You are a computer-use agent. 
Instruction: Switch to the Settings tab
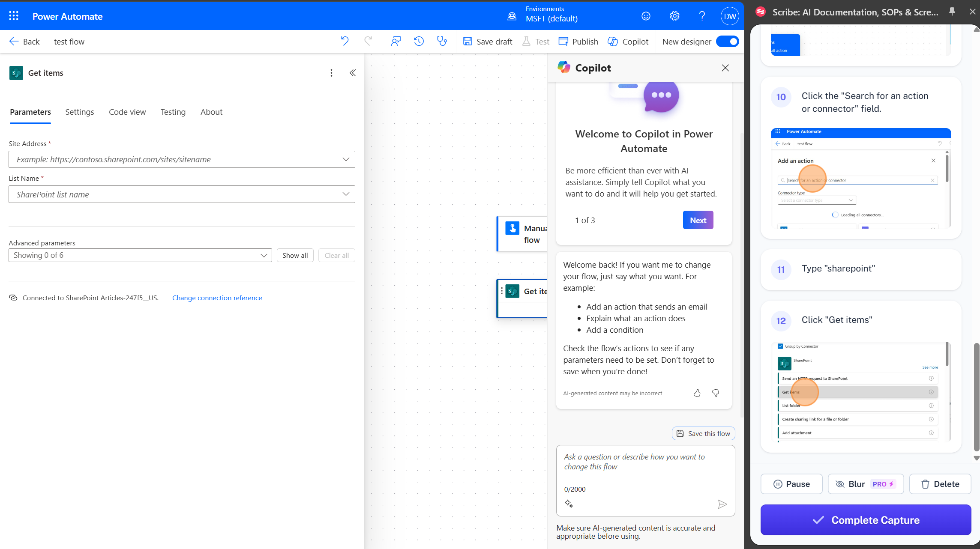[x=80, y=112]
